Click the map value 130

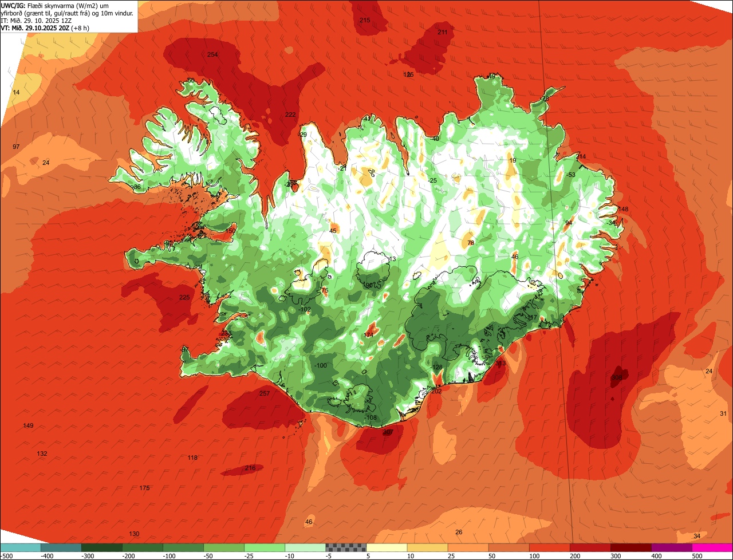134,534
